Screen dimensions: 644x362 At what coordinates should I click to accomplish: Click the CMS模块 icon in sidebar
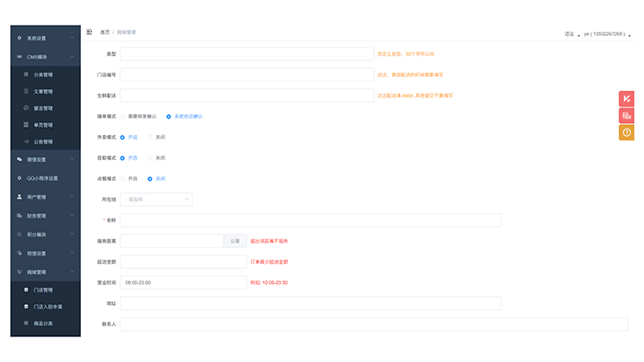point(19,57)
